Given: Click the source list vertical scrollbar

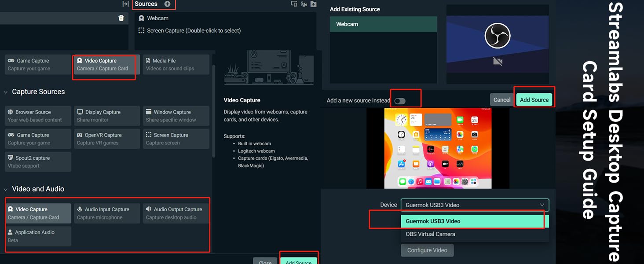Looking at the screenshot, I should (214, 111).
